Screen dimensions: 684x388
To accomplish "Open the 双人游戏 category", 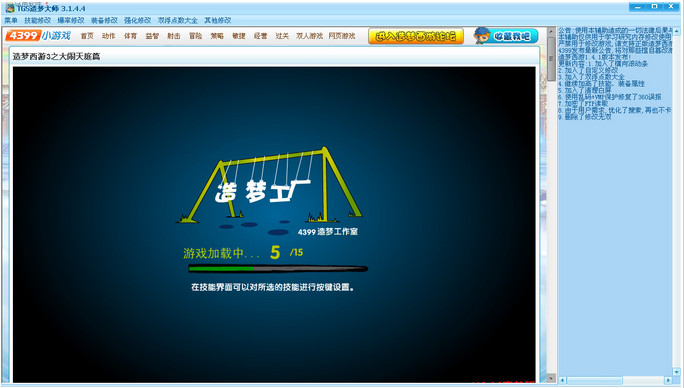I will click(x=309, y=36).
